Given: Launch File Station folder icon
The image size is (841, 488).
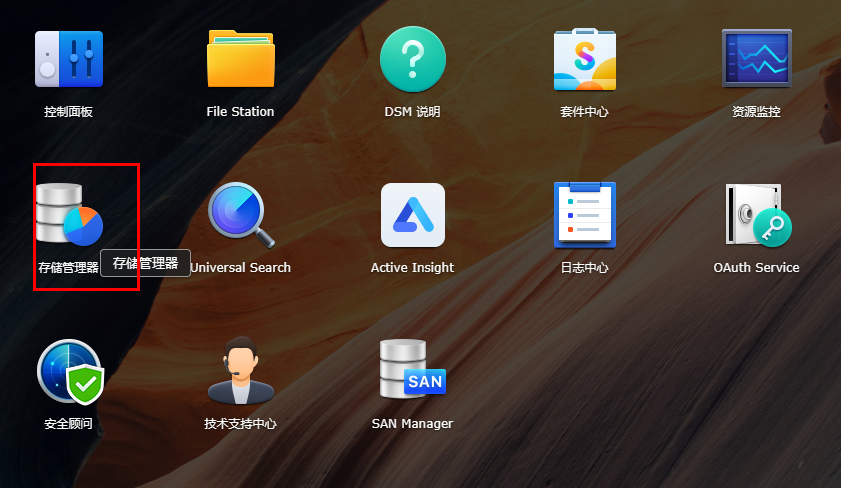Looking at the screenshot, I should (x=241, y=59).
